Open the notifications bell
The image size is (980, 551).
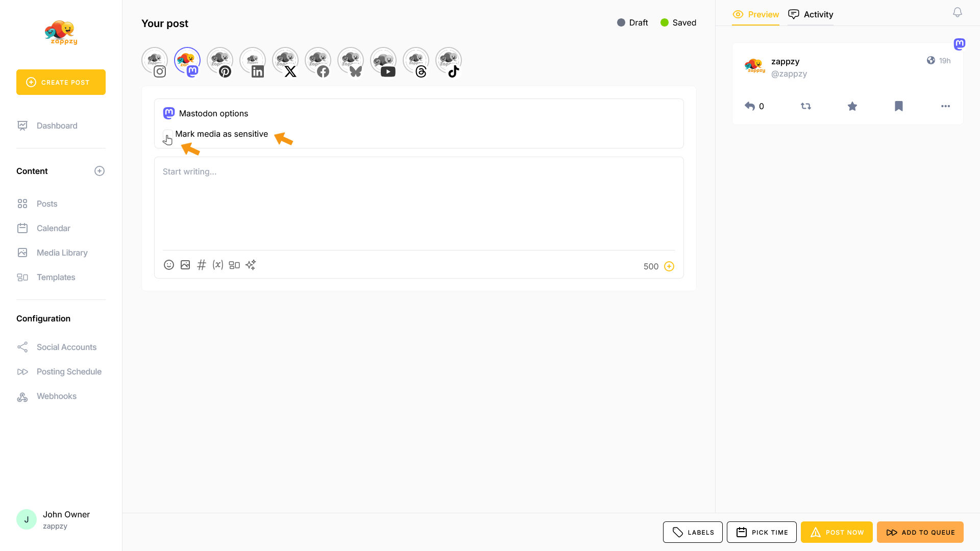958,13
